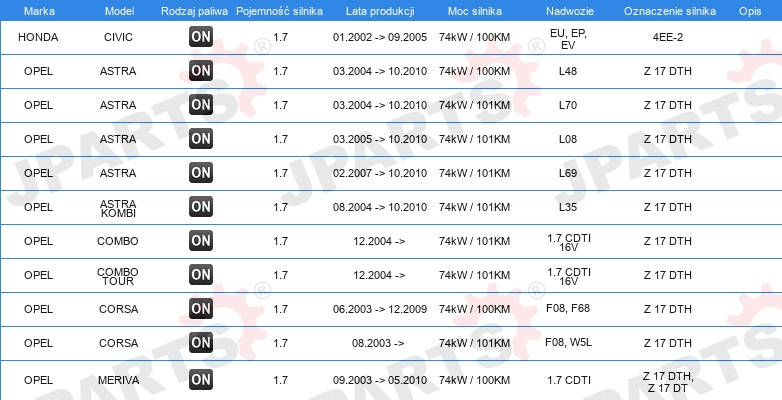The height and width of the screenshot is (400, 782).
Task: Click the ON fuel icon in Opel Meriva row
Action: 200,380
